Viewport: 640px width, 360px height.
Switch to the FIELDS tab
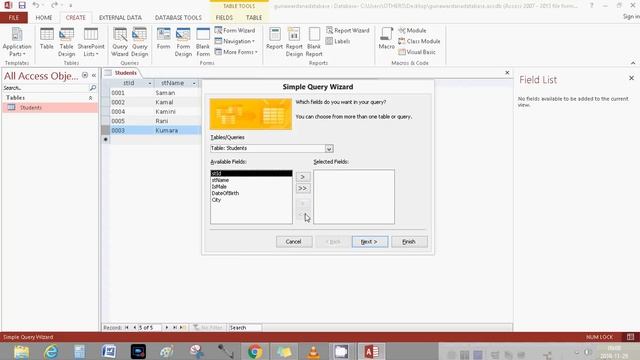[x=224, y=18]
